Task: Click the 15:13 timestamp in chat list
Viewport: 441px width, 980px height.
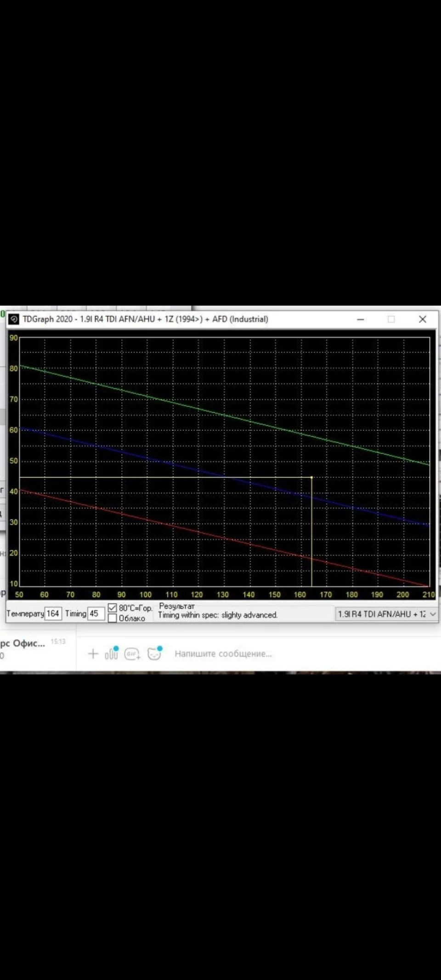Action: (58, 641)
